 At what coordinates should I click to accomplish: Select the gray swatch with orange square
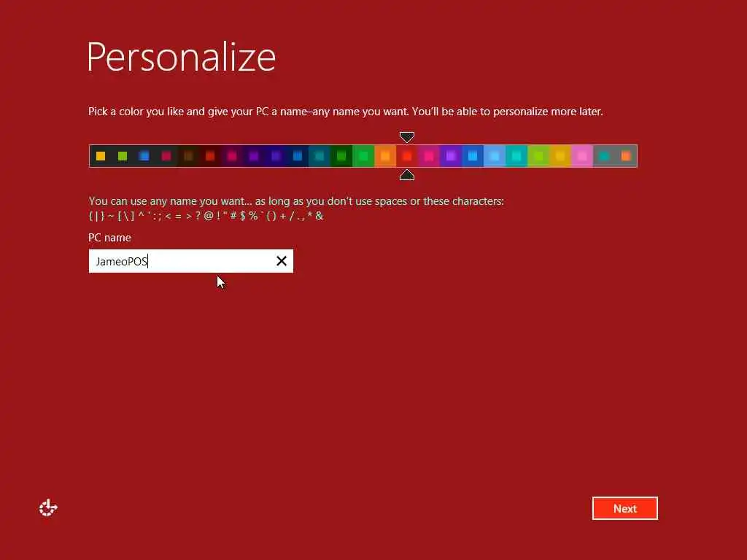[626, 156]
